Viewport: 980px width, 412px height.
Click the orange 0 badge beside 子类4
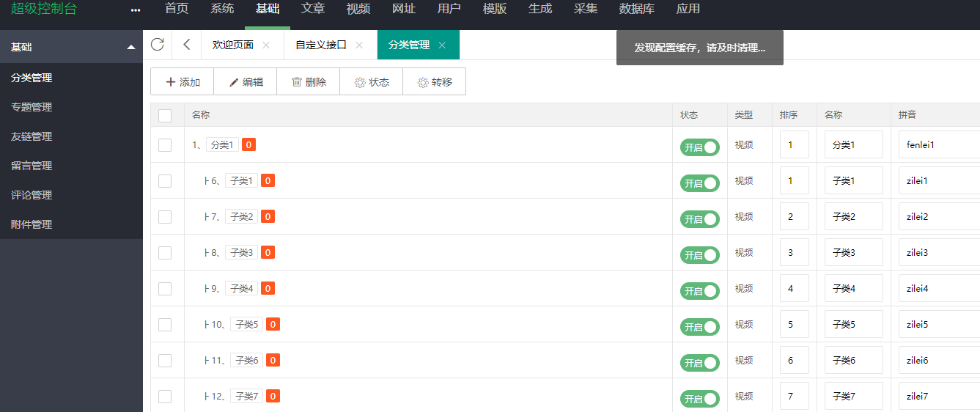click(x=268, y=288)
